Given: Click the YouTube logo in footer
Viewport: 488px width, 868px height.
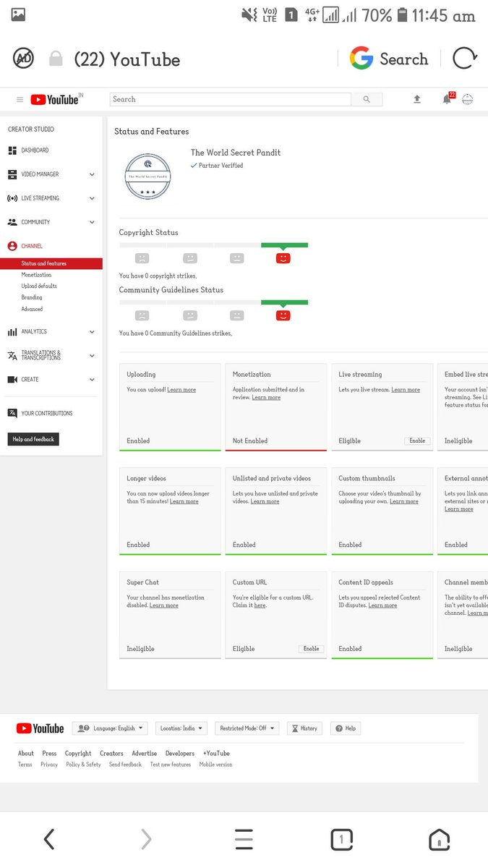Looking at the screenshot, I should click(40, 728).
